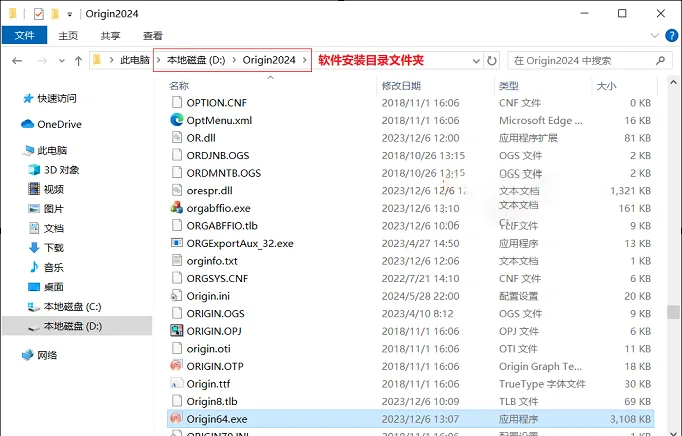Click the ORIGIN.OPJ project file icon

pos(177,331)
